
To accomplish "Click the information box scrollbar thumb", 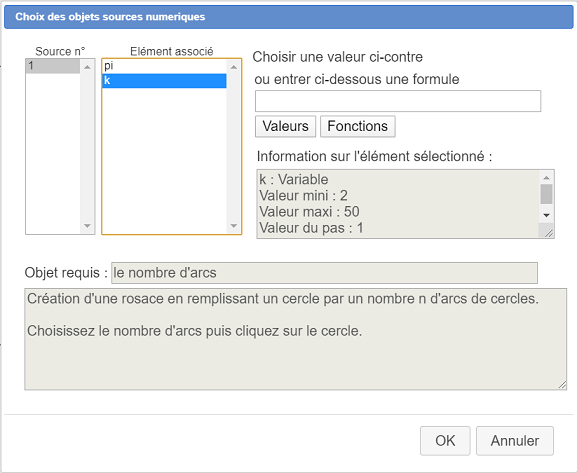I will click(546, 194).
